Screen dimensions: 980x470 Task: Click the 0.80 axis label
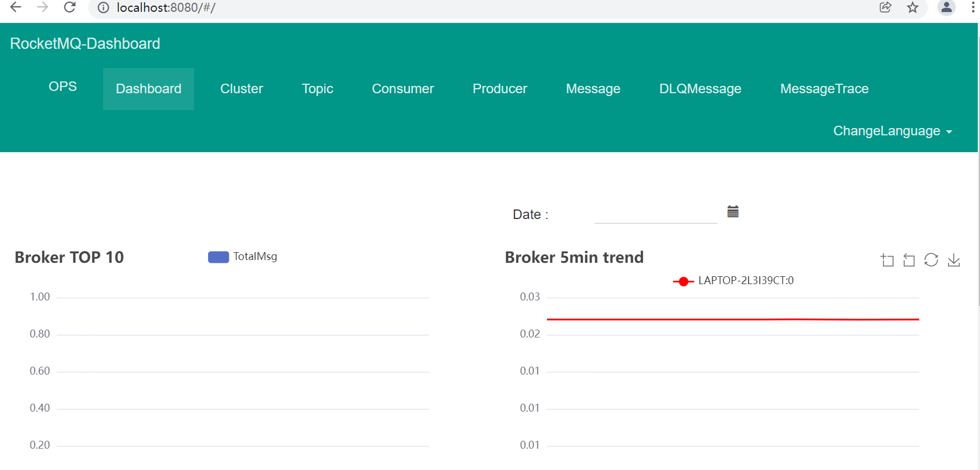click(40, 334)
